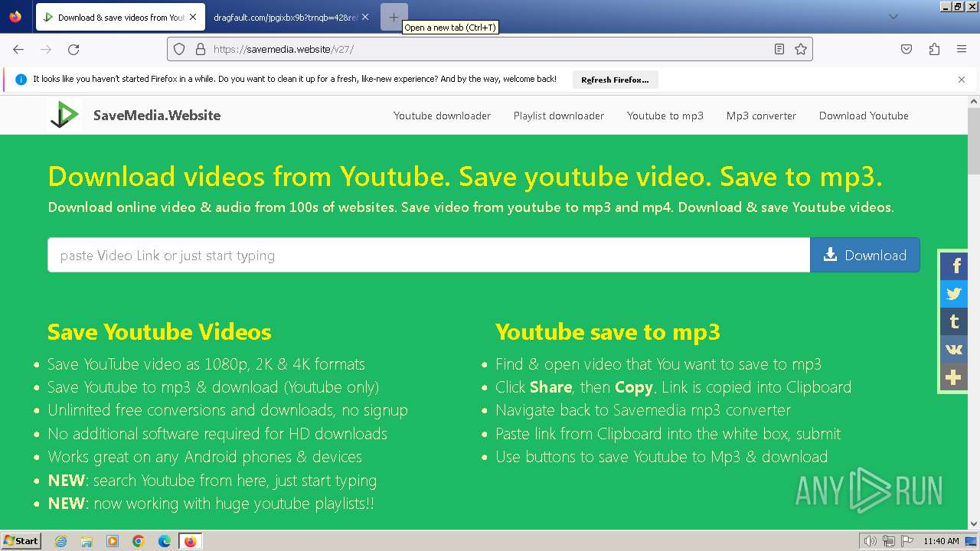Open a new tab with plus button

click(x=394, y=17)
